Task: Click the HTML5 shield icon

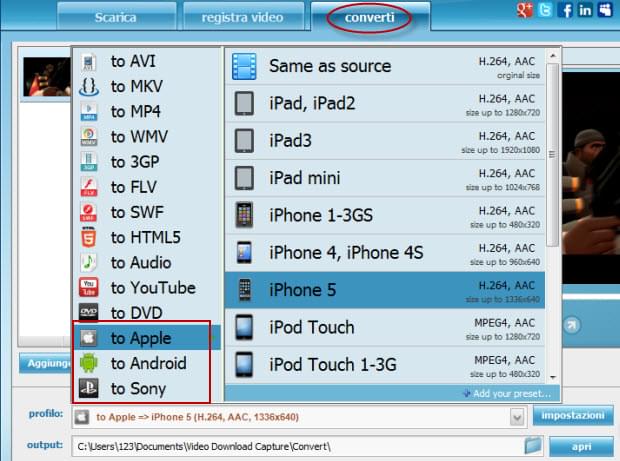Action: [89, 237]
